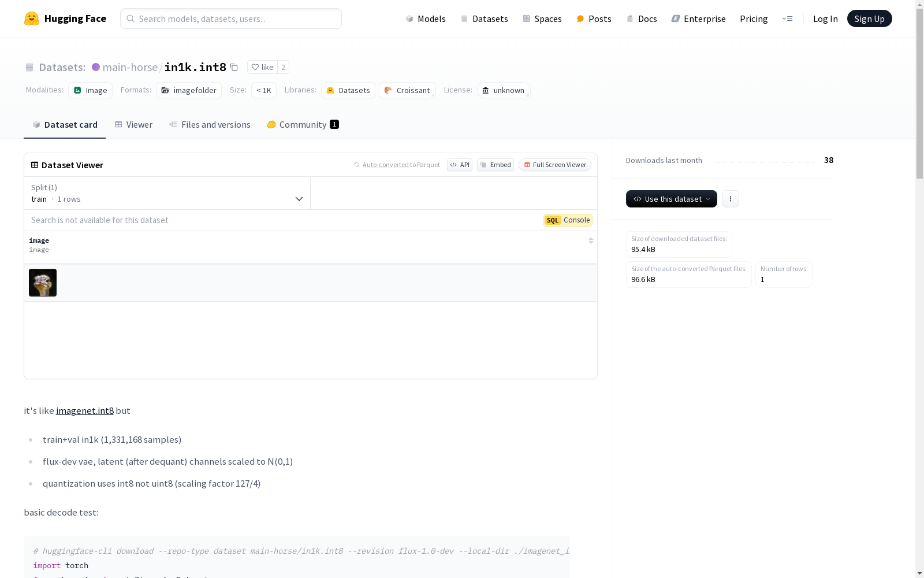Switch to the Community tab
The height and width of the screenshot is (578, 924).
click(303, 124)
